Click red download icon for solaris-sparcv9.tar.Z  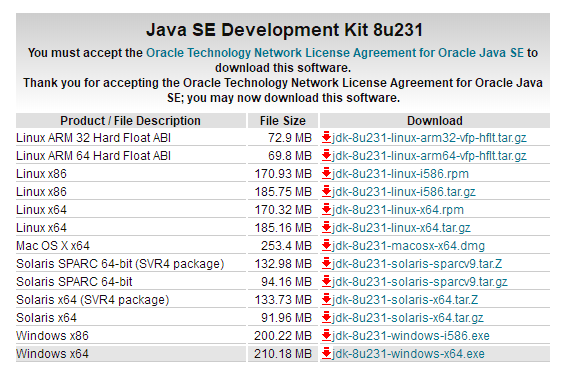click(x=326, y=264)
